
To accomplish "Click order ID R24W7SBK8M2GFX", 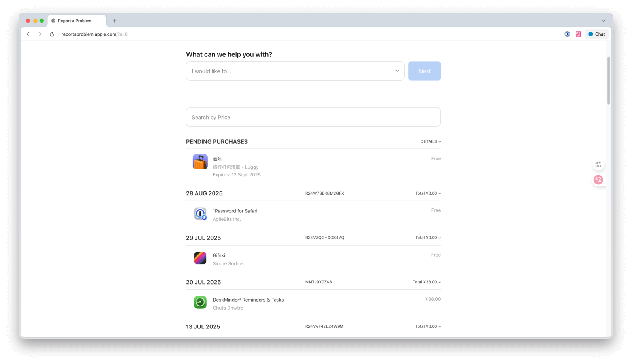I will point(325,193).
